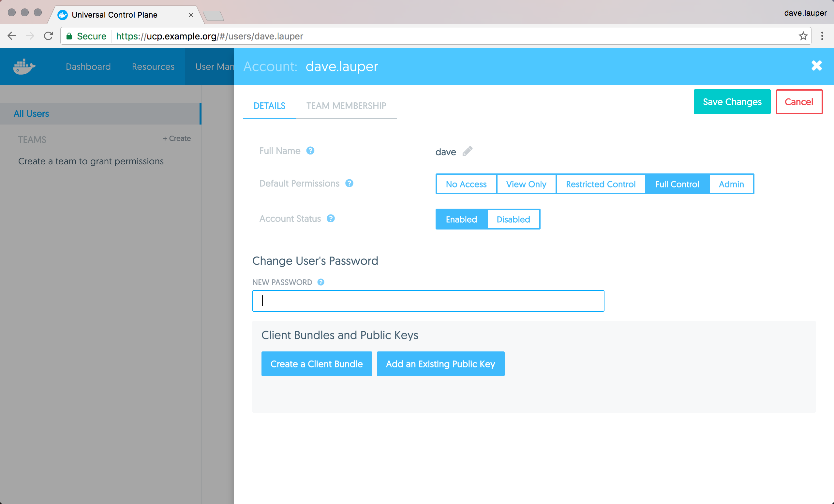Click the help icon next to Full Name

click(310, 151)
